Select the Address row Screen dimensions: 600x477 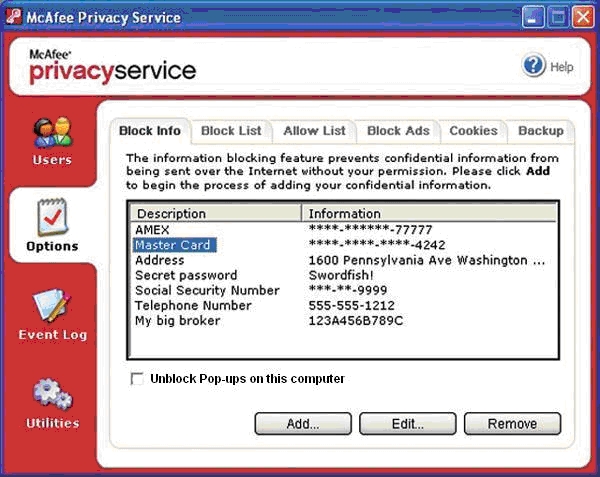point(343,260)
